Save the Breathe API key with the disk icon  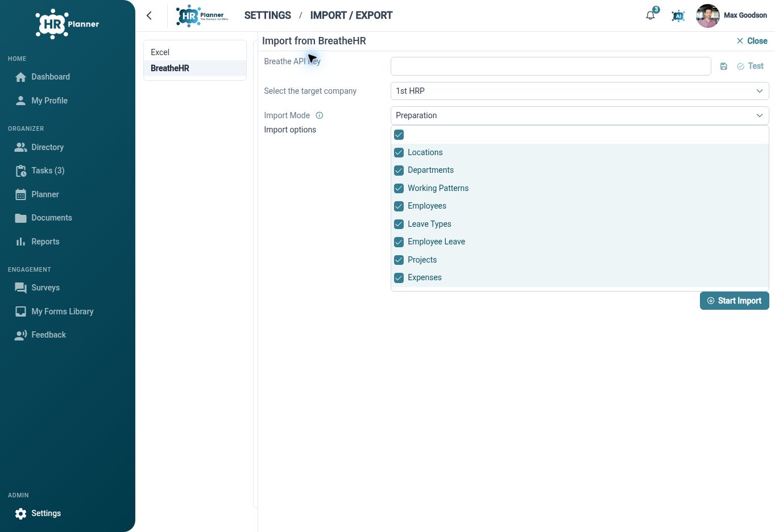coord(724,66)
